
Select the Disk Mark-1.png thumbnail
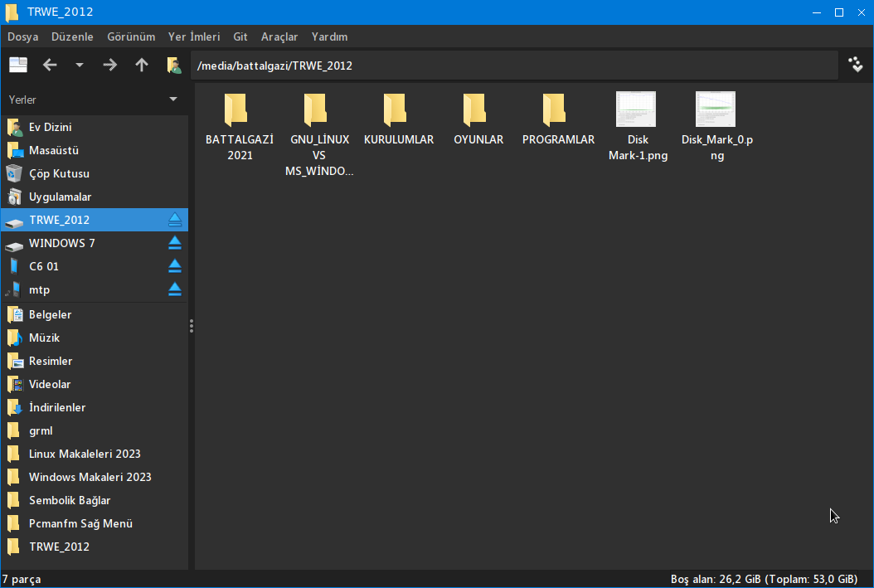point(636,109)
